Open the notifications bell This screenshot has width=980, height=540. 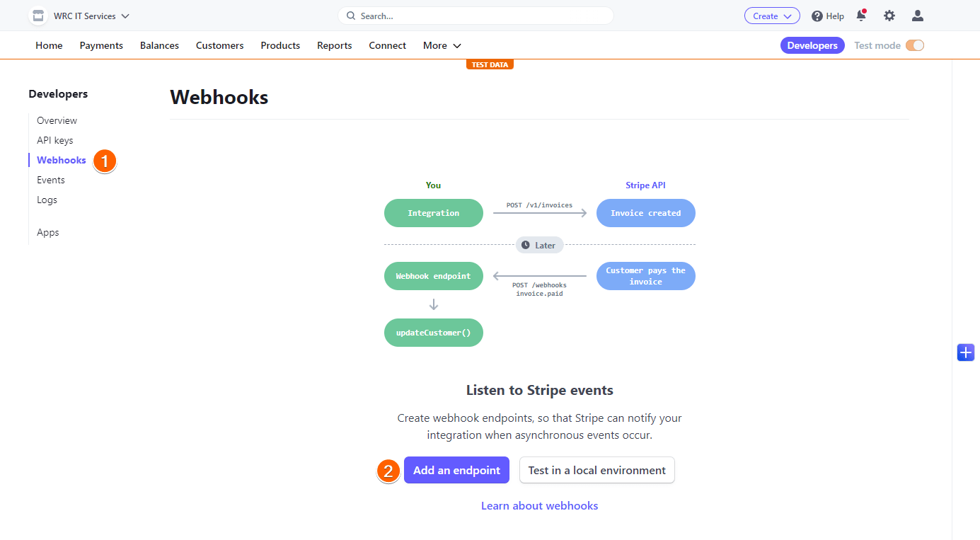coord(861,16)
